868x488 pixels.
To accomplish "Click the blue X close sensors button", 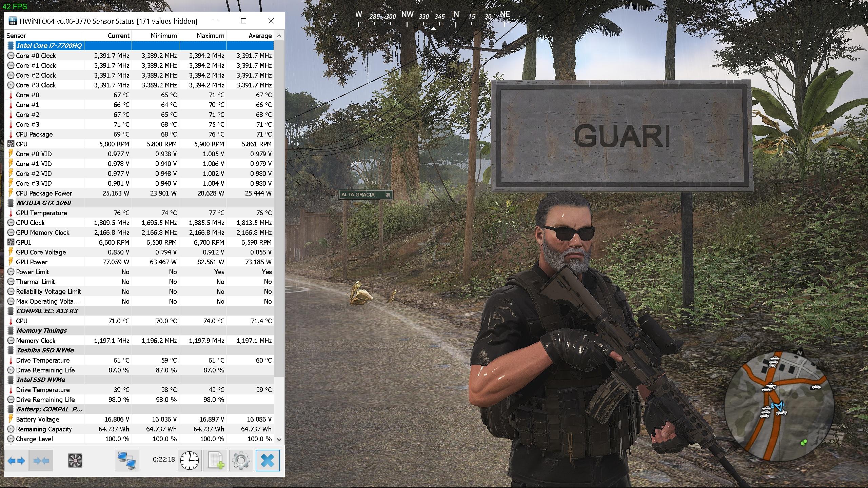I will tap(268, 461).
